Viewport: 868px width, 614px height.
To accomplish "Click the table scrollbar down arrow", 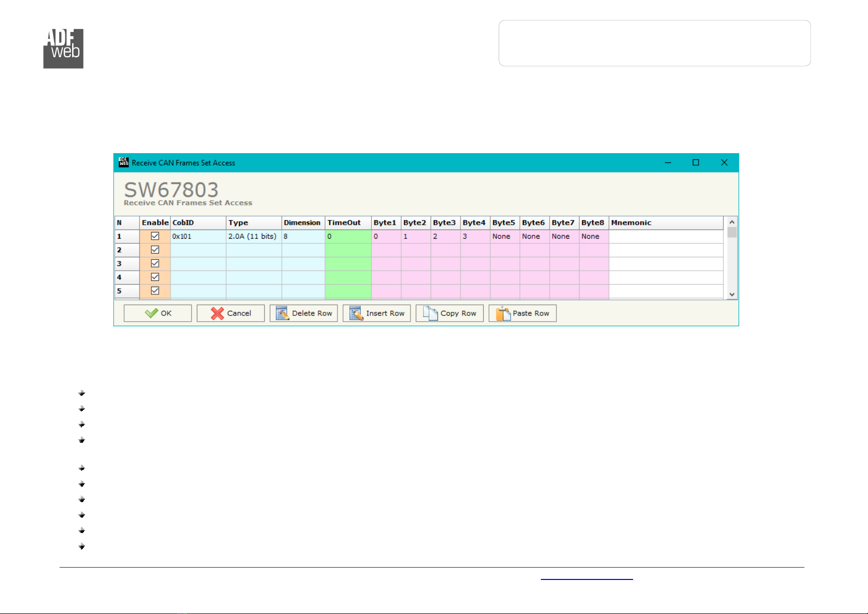I will pos(732,294).
